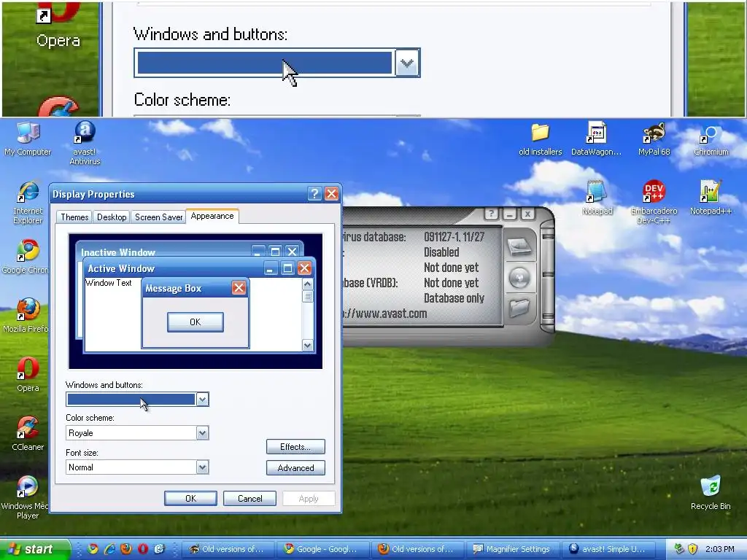
Task: Switch to the Desktop tab
Action: tap(112, 217)
